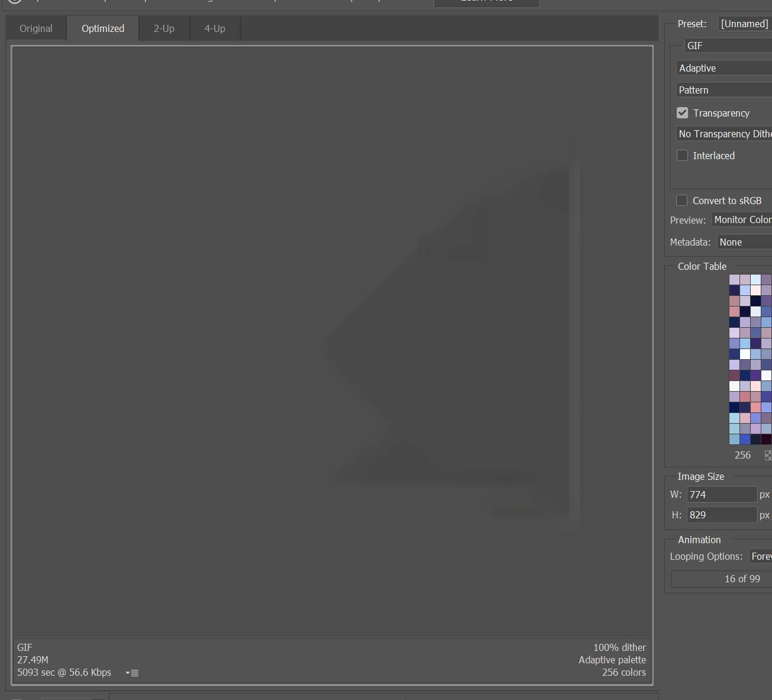Open the Looping Options dropdown

point(760,556)
